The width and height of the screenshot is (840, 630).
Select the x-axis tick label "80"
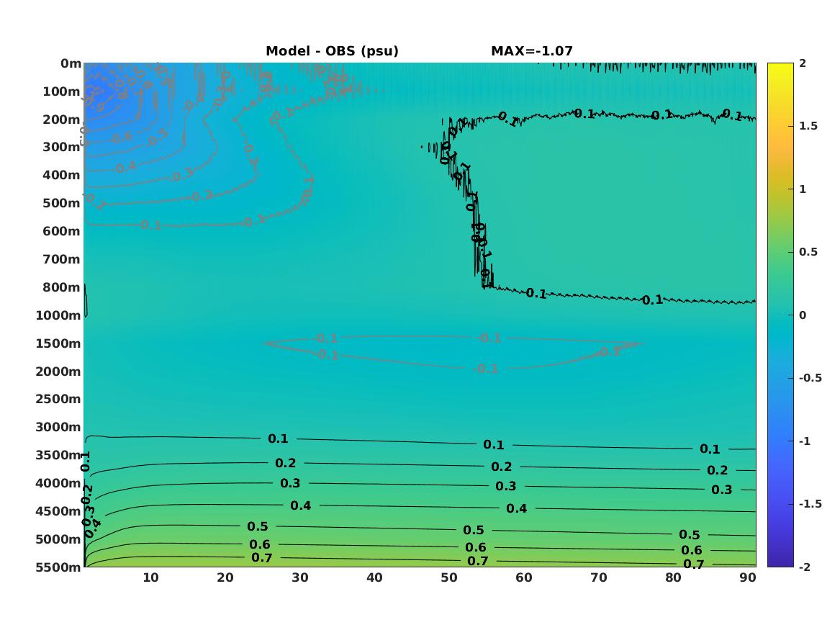point(674,577)
